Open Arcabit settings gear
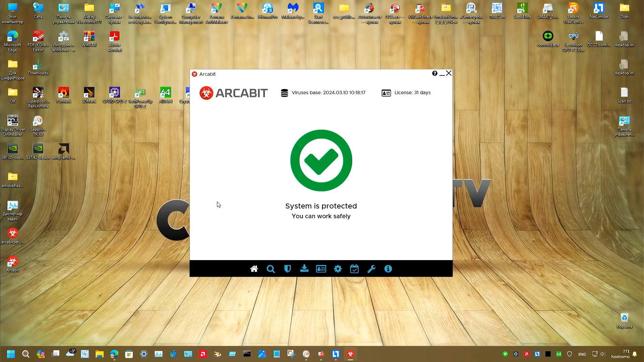The height and width of the screenshot is (362, 644). (x=338, y=268)
